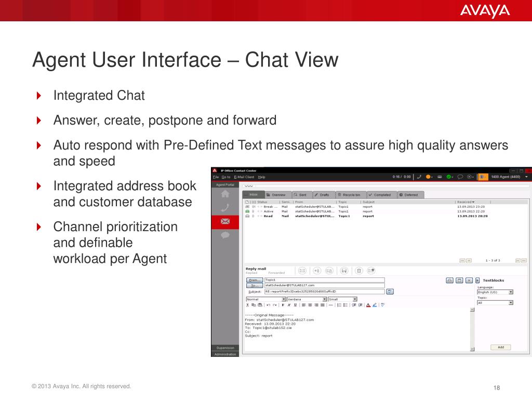Select the Break mail row from 23:20
Screen dimensions: 532x399
tap(385, 207)
